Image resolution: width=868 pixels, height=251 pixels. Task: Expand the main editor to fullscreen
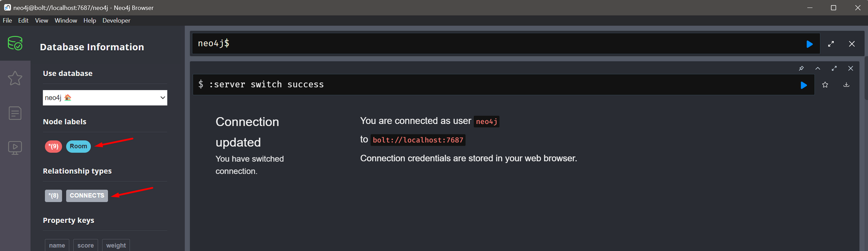[831, 44]
